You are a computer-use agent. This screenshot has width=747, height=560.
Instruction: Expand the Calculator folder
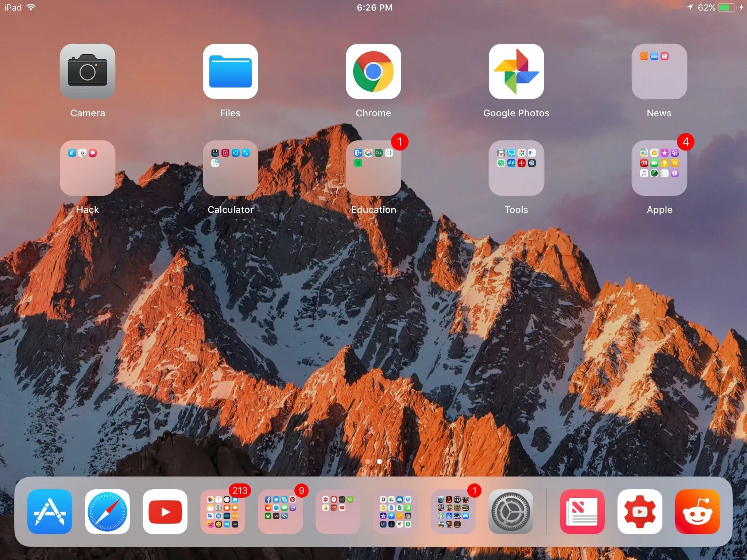pos(230,168)
